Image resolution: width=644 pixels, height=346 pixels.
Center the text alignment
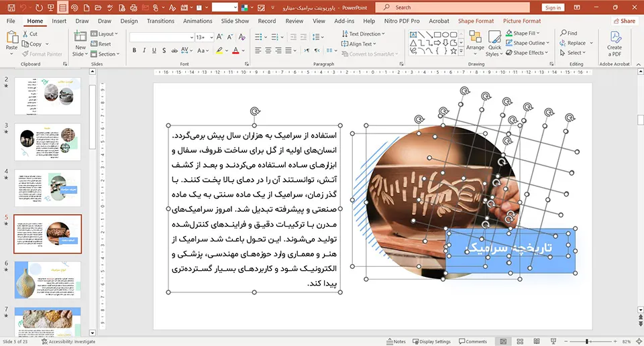(x=268, y=50)
